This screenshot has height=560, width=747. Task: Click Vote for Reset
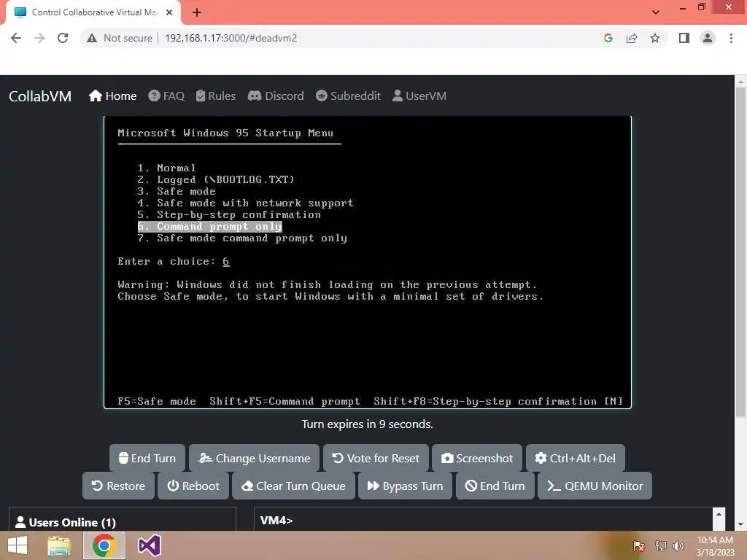tap(376, 458)
